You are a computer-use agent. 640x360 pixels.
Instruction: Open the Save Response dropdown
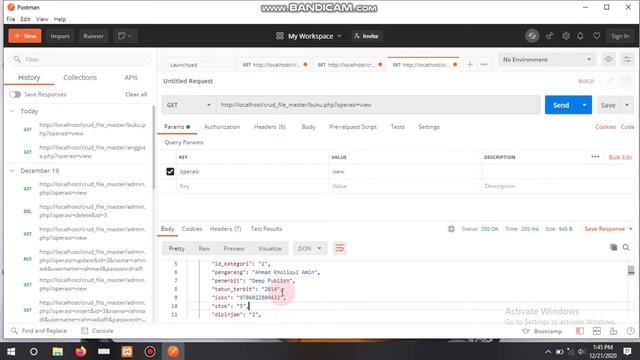point(608,229)
